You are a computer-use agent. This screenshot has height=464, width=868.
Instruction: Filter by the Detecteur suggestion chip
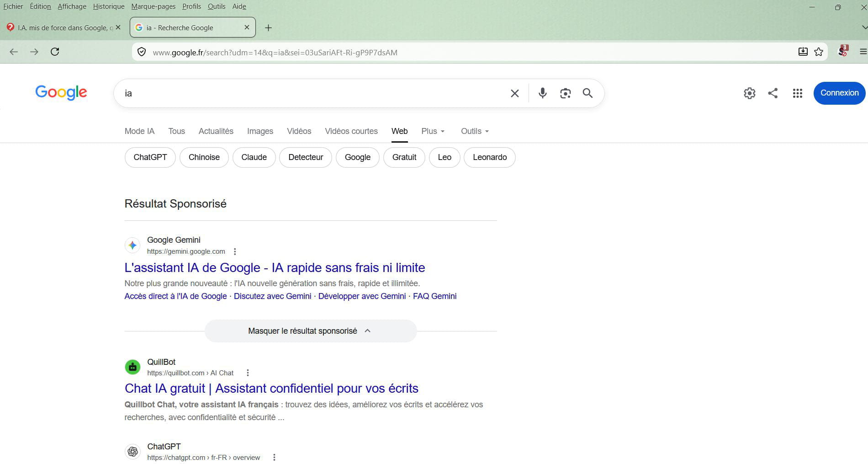coord(306,157)
